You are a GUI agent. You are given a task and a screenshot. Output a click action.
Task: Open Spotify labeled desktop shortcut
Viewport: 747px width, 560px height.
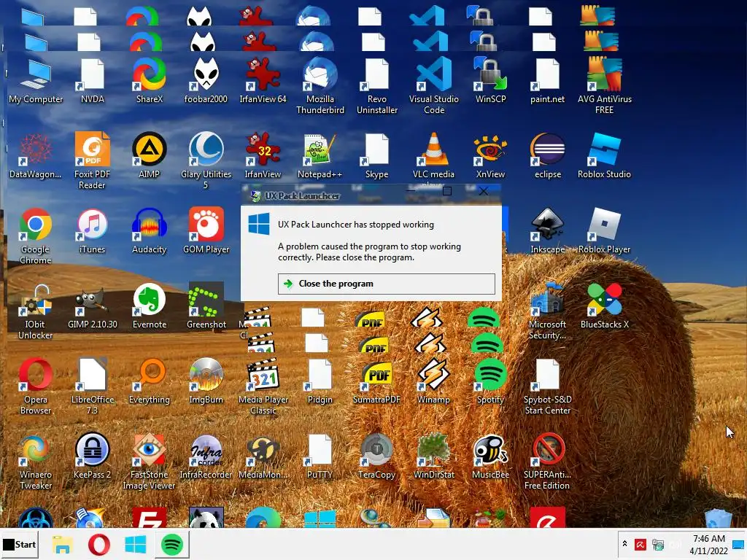pyautogui.click(x=490, y=382)
